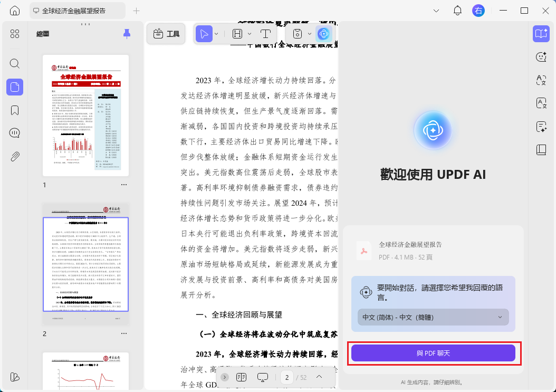Select the AI translate icon in right sidebar
Image resolution: width=556 pixels, height=392 pixels.
pyautogui.click(x=541, y=80)
